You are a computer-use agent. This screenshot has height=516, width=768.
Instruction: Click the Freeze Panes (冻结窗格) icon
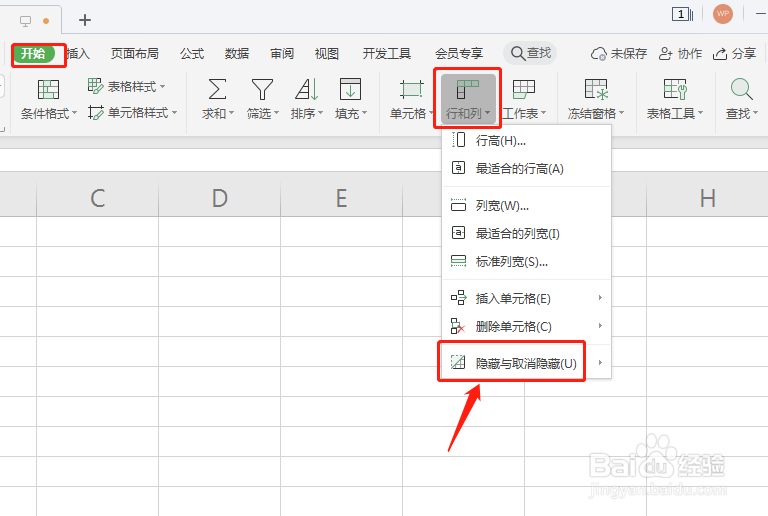coord(596,90)
